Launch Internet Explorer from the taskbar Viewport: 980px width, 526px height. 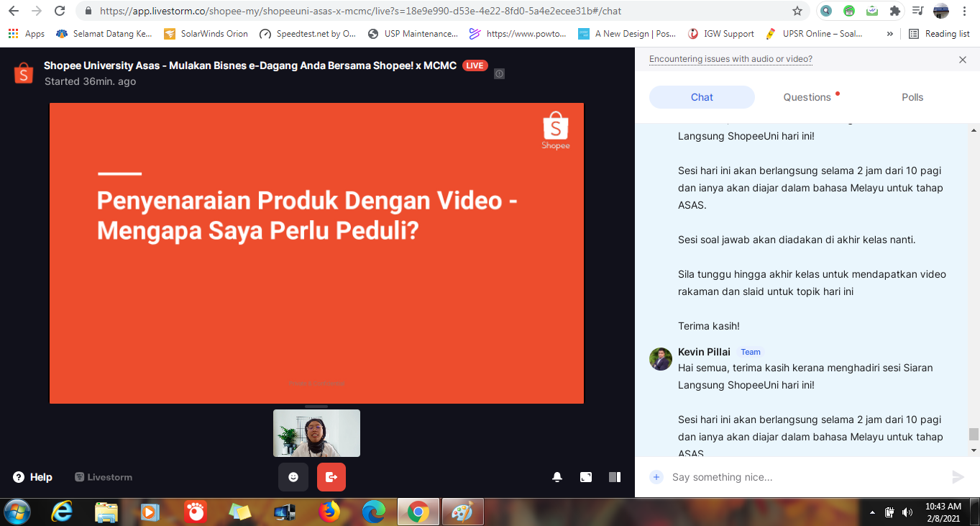click(x=62, y=512)
